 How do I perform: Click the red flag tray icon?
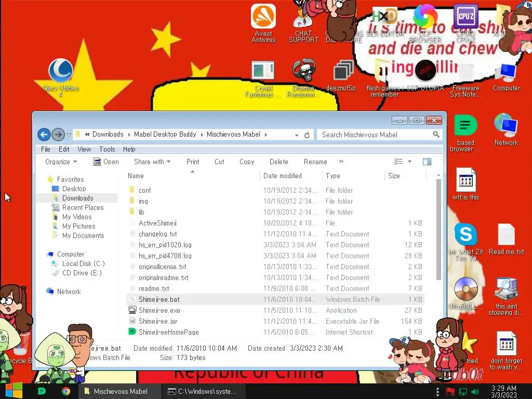pyautogui.click(x=450, y=392)
